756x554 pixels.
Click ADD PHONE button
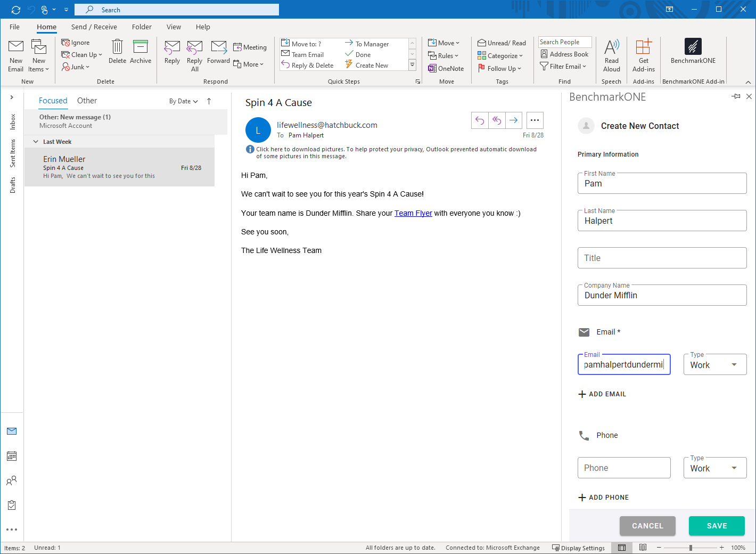(604, 498)
